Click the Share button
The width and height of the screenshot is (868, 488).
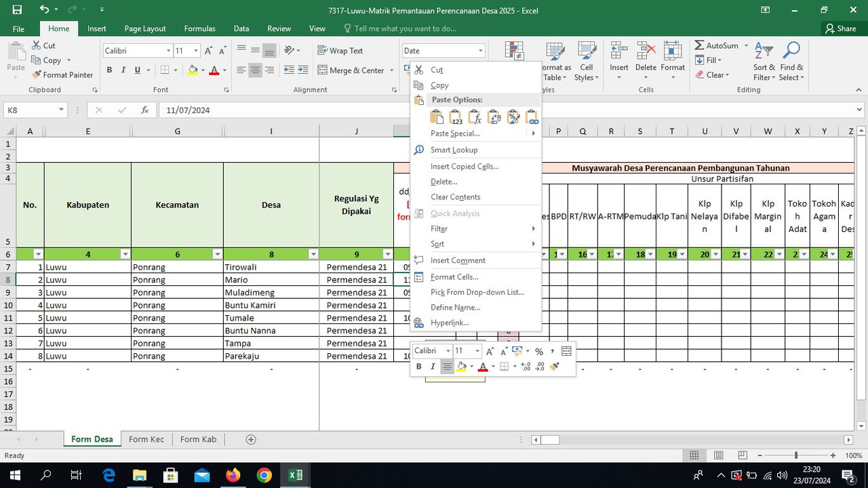click(x=840, y=28)
